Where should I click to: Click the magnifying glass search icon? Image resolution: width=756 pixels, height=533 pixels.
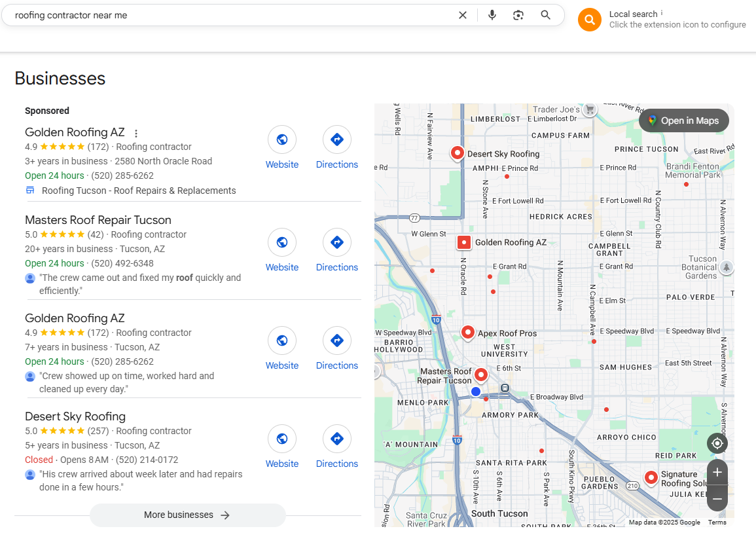point(545,15)
